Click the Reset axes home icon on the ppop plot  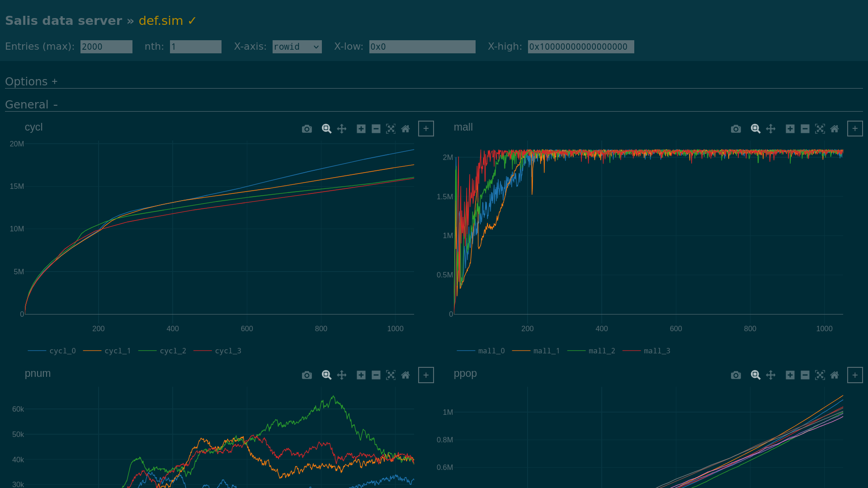tap(835, 375)
